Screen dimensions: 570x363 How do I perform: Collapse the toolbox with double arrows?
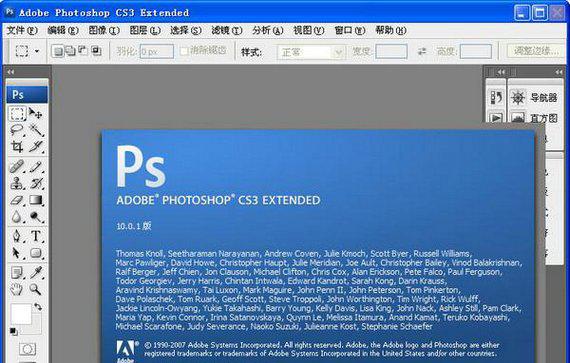click(x=11, y=72)
